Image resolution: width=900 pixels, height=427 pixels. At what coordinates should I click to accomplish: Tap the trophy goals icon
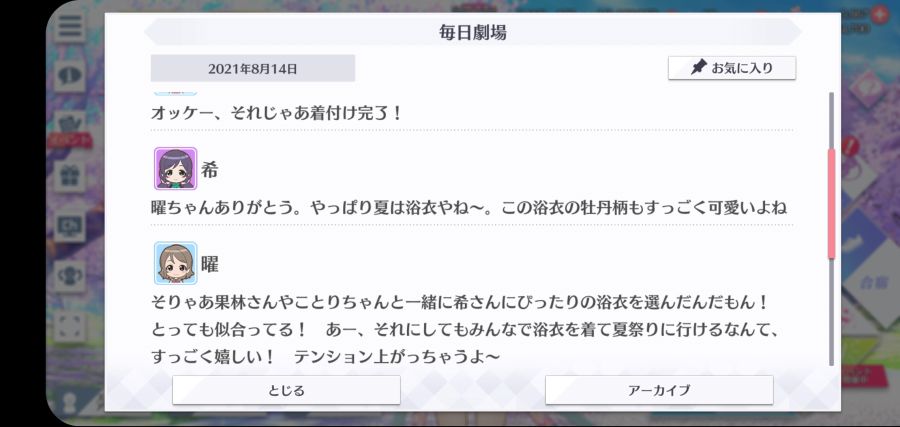(70, 276)
